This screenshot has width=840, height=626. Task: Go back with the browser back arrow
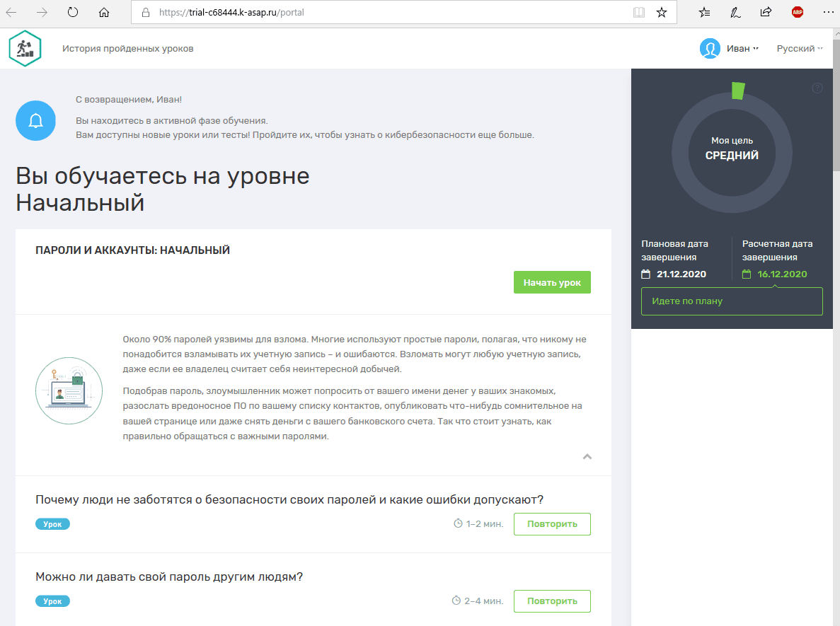click(x=11, y=12)
